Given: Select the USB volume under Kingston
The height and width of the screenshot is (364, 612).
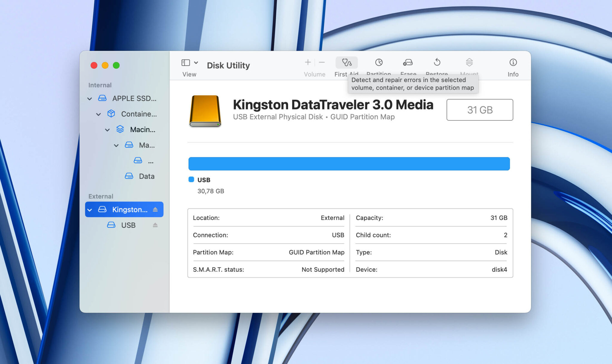Looking at the screenshot, I should click(x=128, y=225).
